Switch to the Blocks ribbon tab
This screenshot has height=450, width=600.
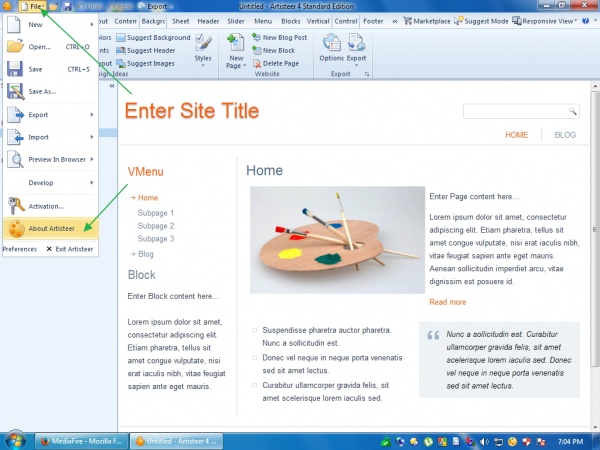click(x=290, y=21)
